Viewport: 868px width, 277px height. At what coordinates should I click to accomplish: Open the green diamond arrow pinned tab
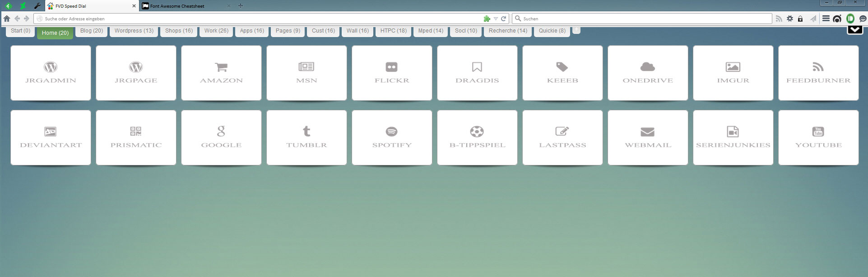[x=9, y=6]
